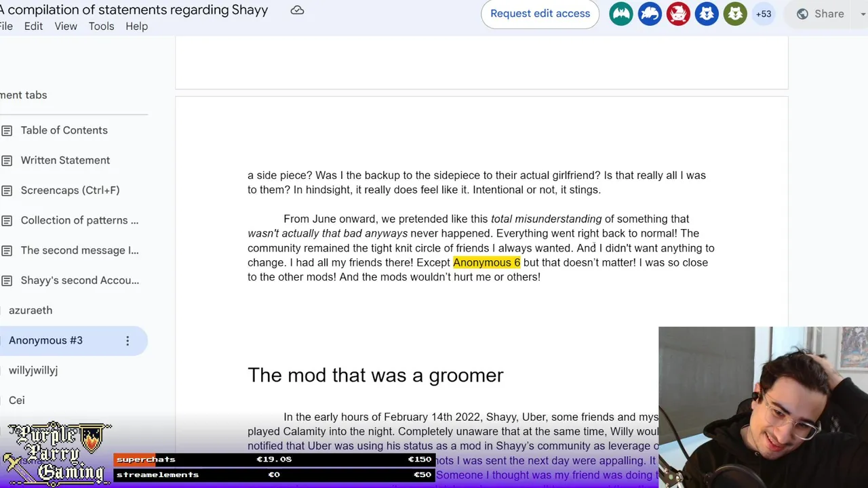Image resolution: width=868 pixels, height=488 pixels.
Task: Open the View menu
Action: click(x=66, y=26)
